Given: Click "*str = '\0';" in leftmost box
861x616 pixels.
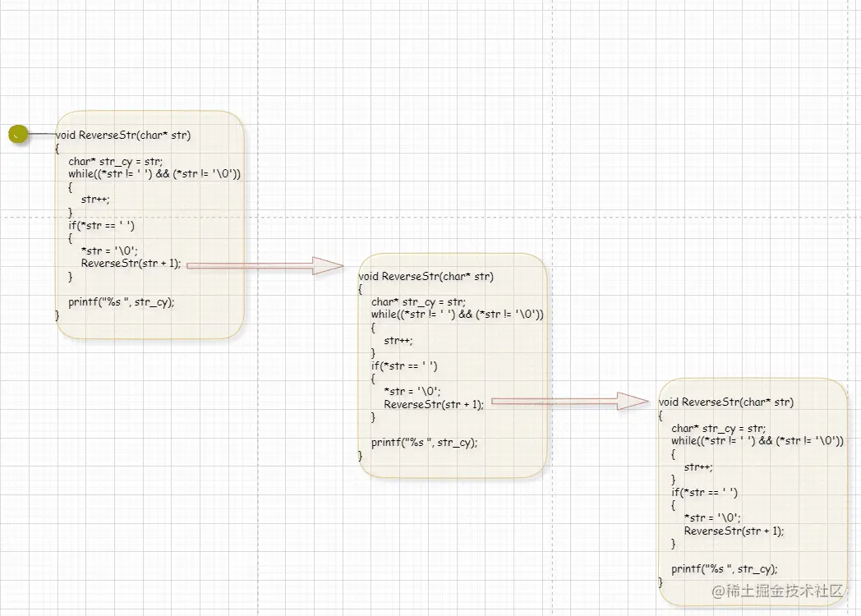Looking at the screenshot, I should (109, 251).
